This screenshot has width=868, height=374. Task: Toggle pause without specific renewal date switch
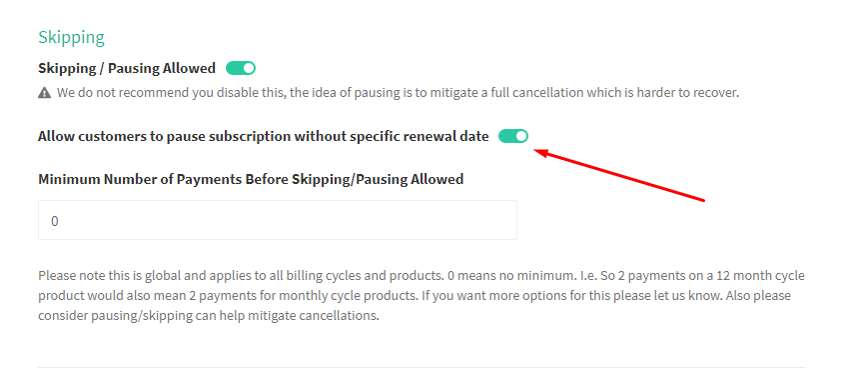coord(513,136)
